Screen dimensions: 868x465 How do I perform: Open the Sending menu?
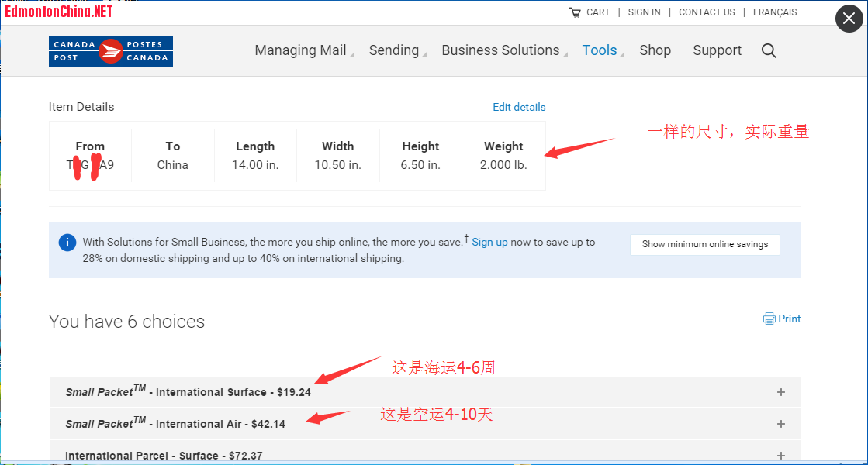click(394, 50)
